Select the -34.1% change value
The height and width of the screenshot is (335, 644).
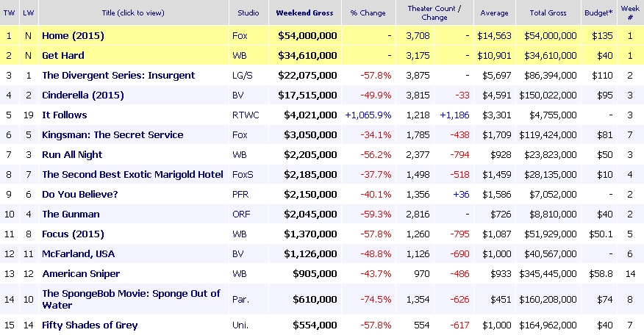[x=376, y=134]
